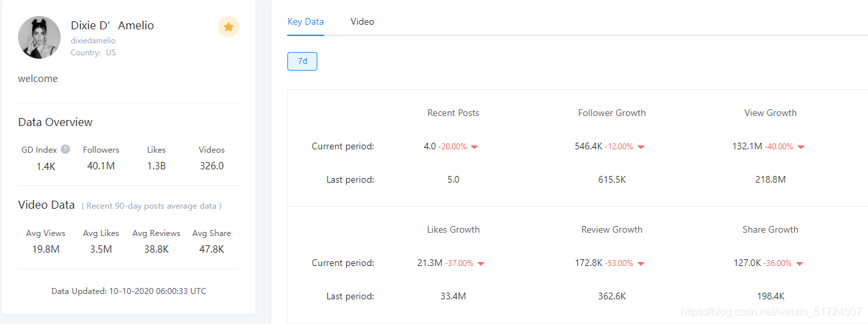Click the Share Growth column header
This screenshot has width=868, height=324.
(x=771, y=229)
